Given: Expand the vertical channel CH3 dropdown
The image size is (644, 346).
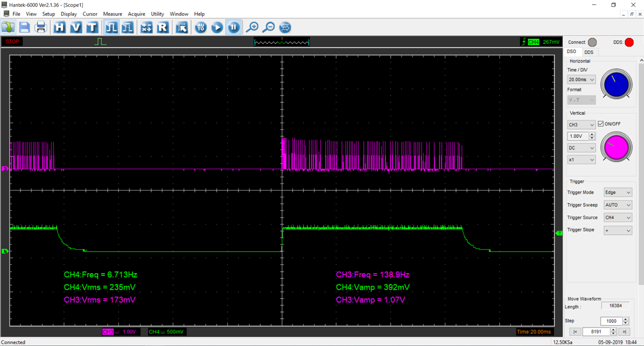Looking at the screenshot, I should [581, 125].
